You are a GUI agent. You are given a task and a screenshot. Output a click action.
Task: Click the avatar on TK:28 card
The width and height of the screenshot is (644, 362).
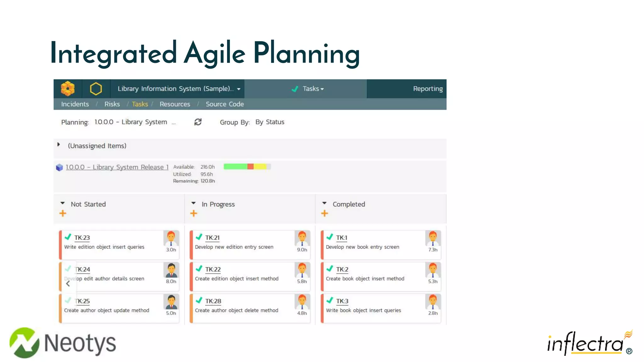[302, 302]
